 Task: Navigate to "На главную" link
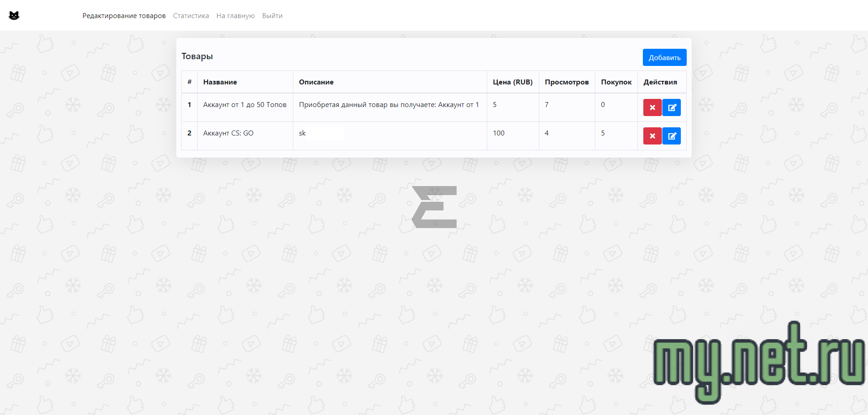pyautogui.click(x=236, y=16)
